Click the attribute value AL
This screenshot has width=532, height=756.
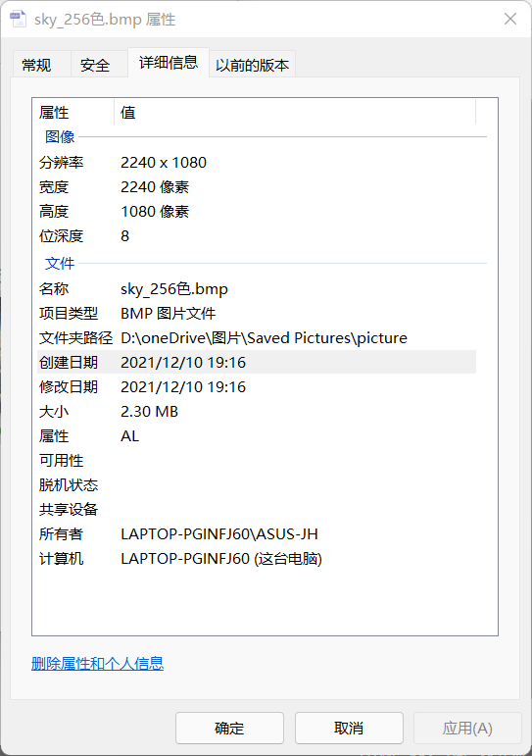tap(129, 436)
